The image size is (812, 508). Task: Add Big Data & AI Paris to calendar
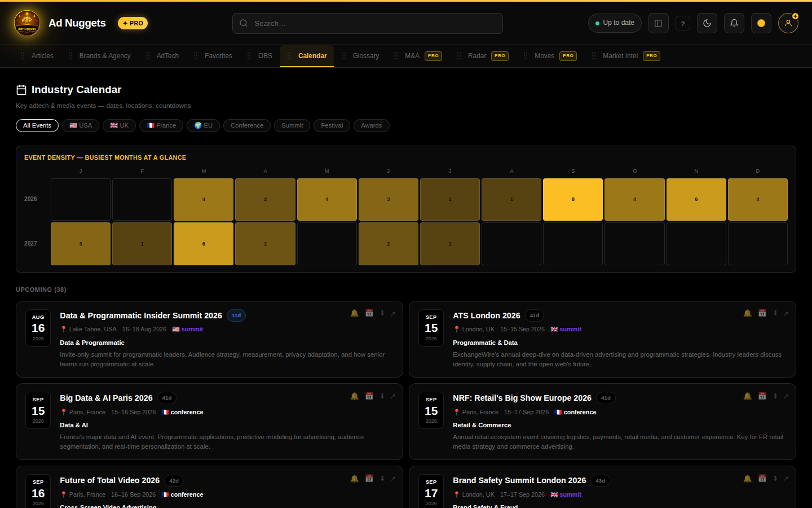369,396
